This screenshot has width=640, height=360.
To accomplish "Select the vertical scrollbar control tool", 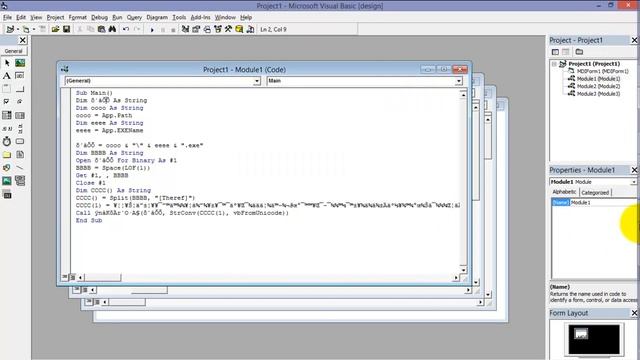I will [20, 128].
